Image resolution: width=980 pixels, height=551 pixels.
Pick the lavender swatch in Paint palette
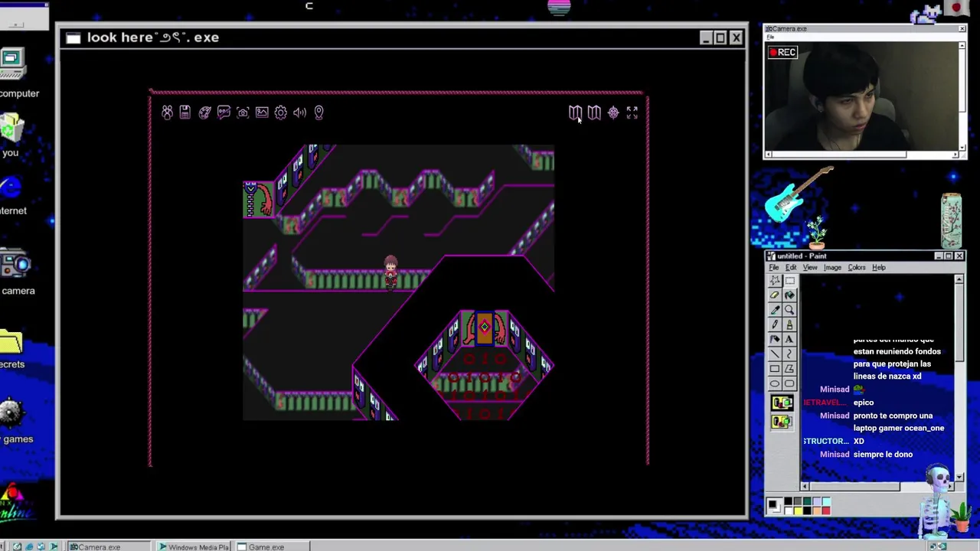click(817, 500)
